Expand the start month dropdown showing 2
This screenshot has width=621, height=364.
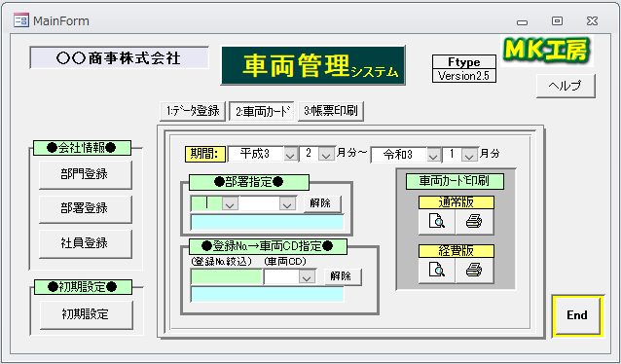click(327, 155)
